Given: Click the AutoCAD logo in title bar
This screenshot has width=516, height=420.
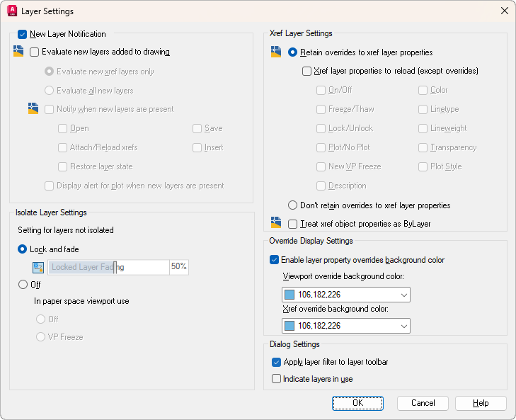Looking at the screenshot, I should click(x=12, y=11).
